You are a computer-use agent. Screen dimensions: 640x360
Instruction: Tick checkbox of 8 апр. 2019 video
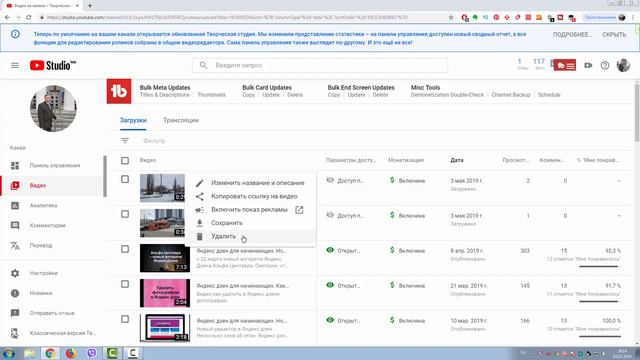125,249
